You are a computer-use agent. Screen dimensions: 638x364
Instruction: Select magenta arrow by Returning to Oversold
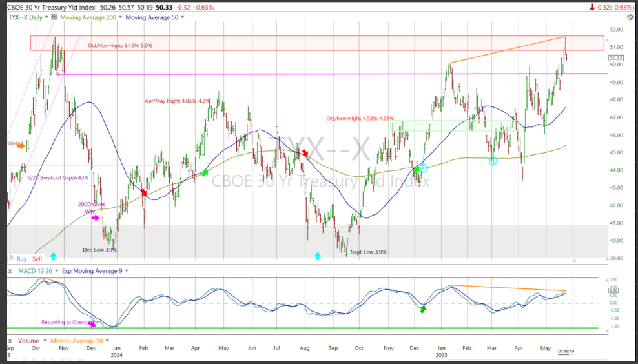(92, 324)
